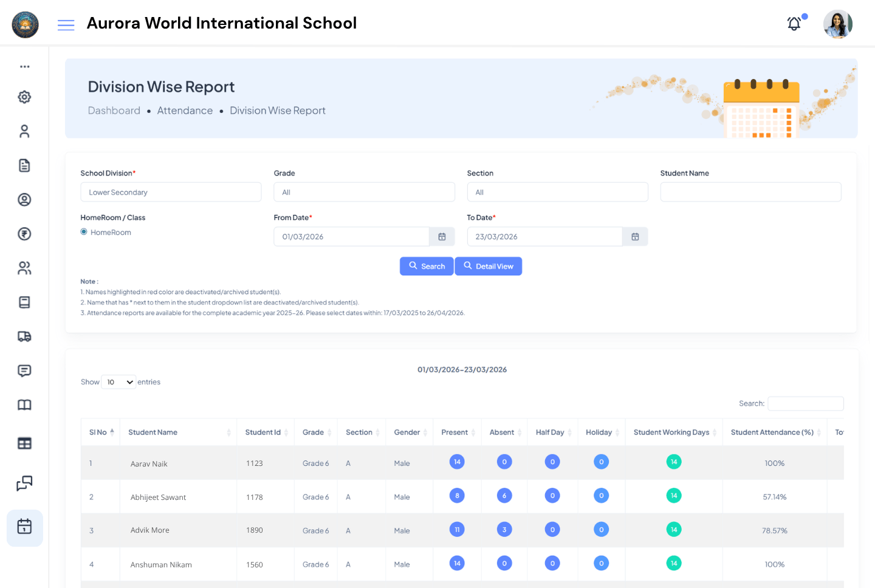Open Attendance from the breadcrumb trail
875x588 pixels.
click(185, 111)
